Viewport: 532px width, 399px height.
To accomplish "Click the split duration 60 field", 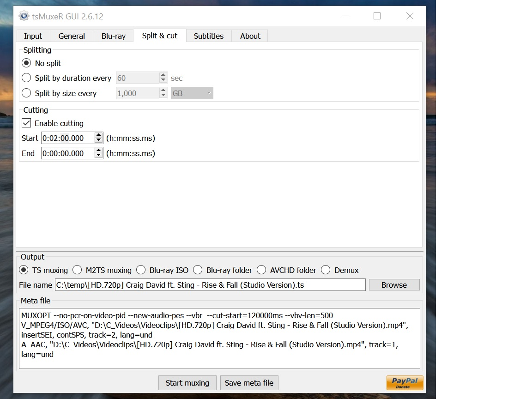I will (x=138, y=78).
